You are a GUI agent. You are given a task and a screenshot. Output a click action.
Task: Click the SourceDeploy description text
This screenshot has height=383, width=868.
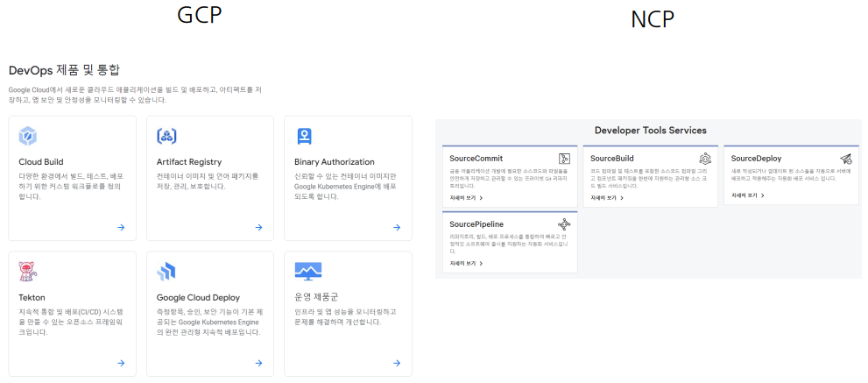click(791, 175)
